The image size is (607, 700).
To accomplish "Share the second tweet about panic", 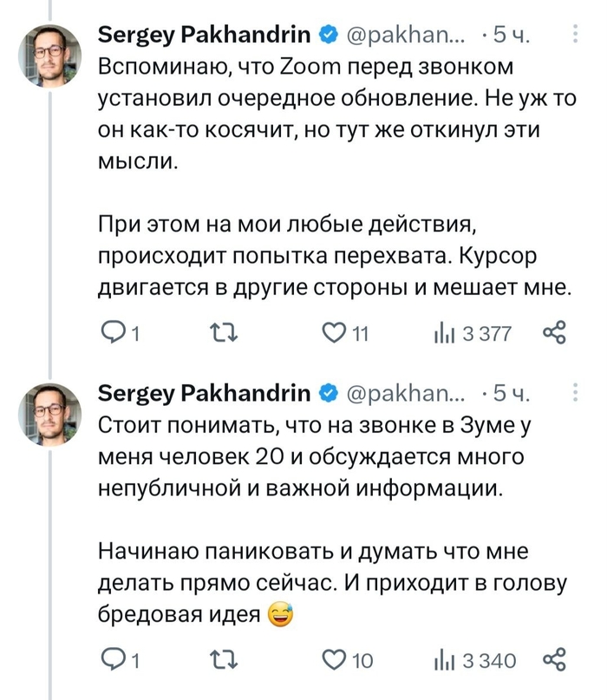I will point(553,660).
